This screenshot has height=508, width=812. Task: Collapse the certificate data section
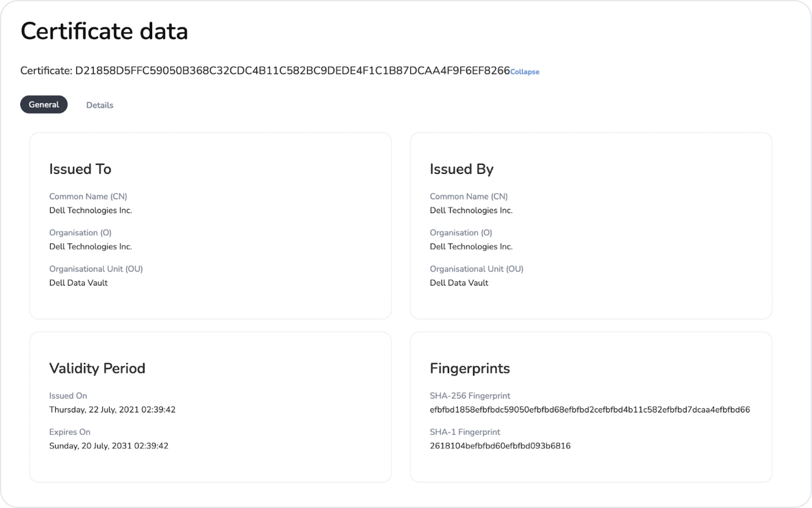524,72
